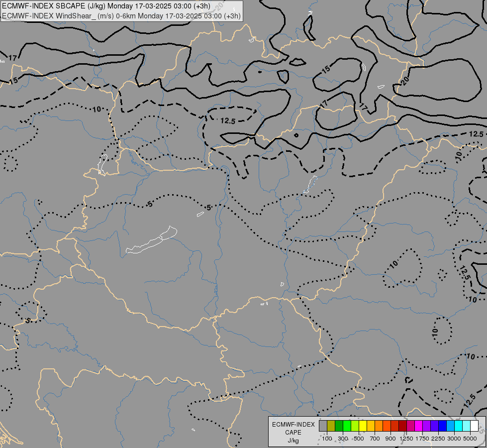
Task: Click the legend tick value "1250"
Action: [x=406, y=439]
